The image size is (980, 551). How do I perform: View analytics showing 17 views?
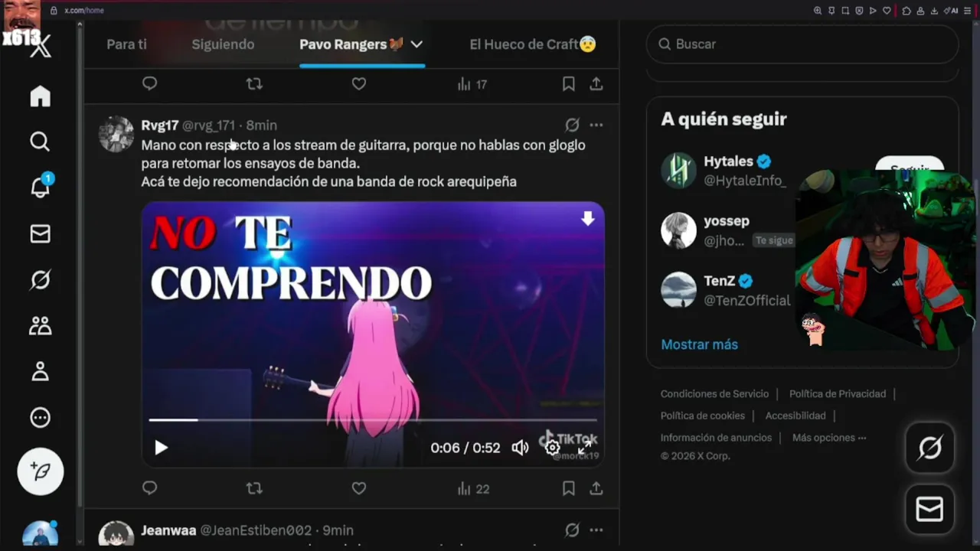pyautogui.click(x=472, y=84)
